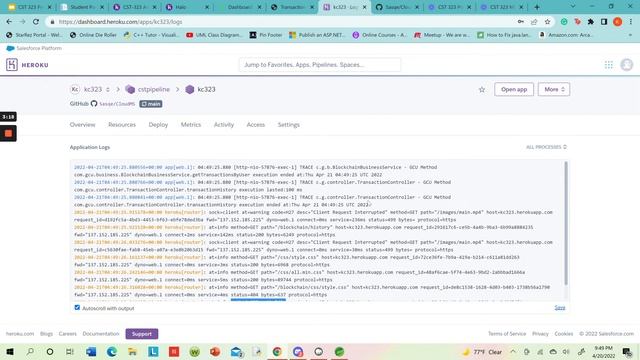Open the cstpipeline breadcrumb link
The height and width of the screenshot is (360, 640).
click(x=153, y=89)
